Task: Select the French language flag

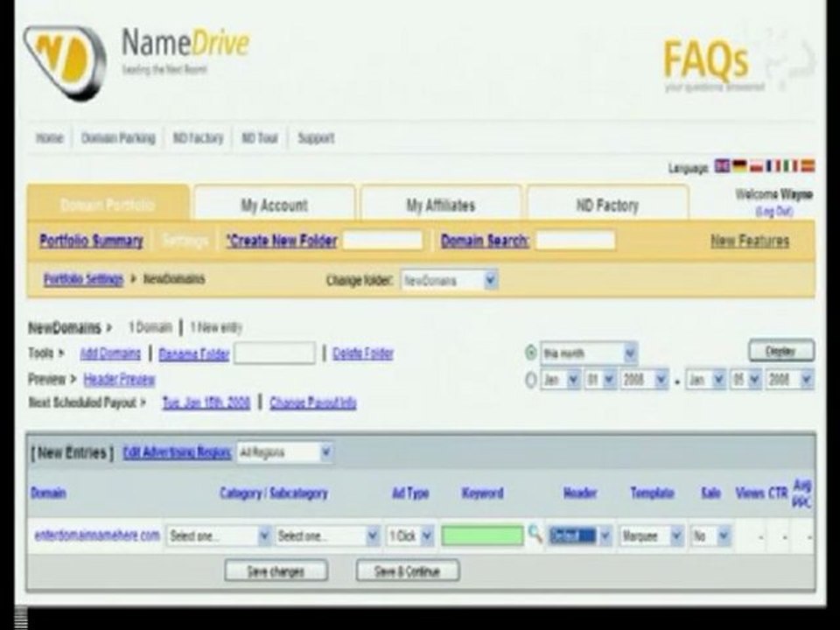Action: (773, 166)
